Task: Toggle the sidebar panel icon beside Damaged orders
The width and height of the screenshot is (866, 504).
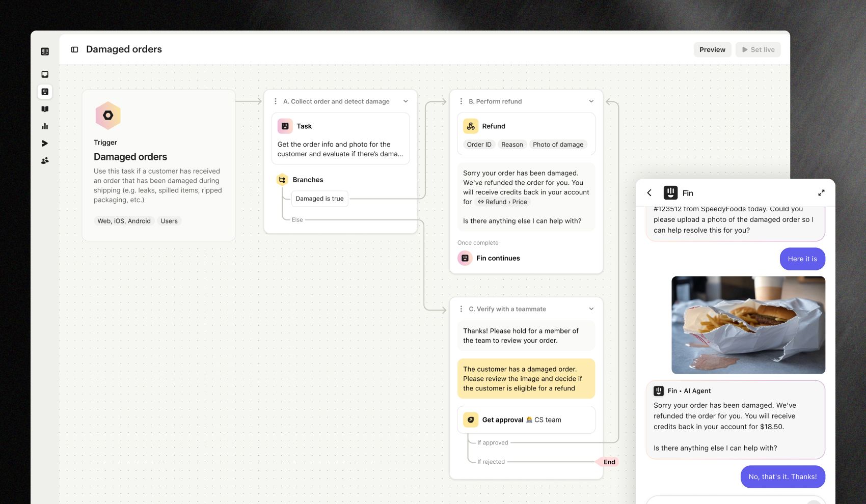Action: coord(74,49)
